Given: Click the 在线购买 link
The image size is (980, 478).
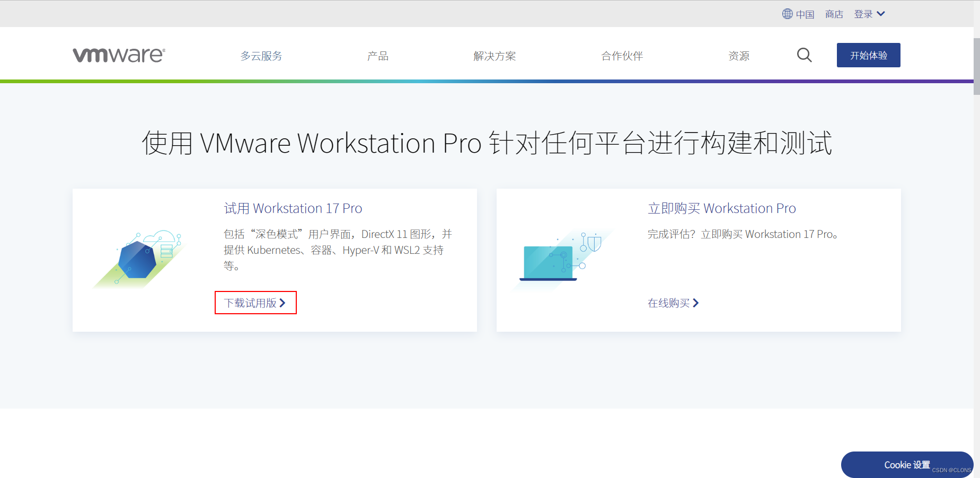Looking at the screenshot, I should pyautogui.click(x=673, y=303).
